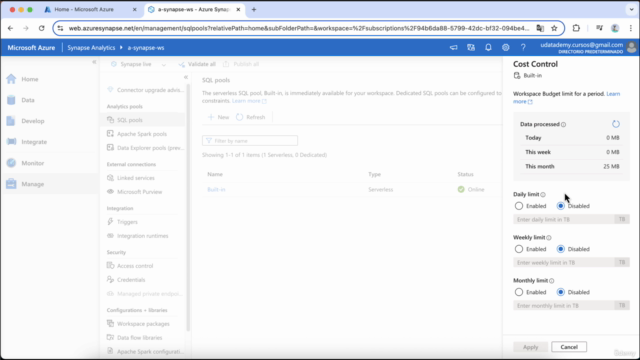The height and width of the screenshot is (360, 640).
Task: Click the daily limit TB input
Action: pos(564,220)
